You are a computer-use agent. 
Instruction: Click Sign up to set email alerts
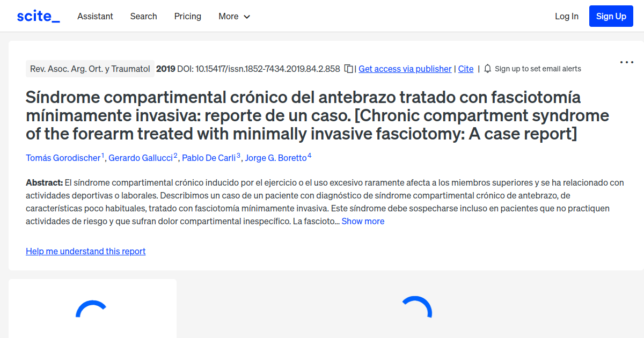tap(538, 69)
